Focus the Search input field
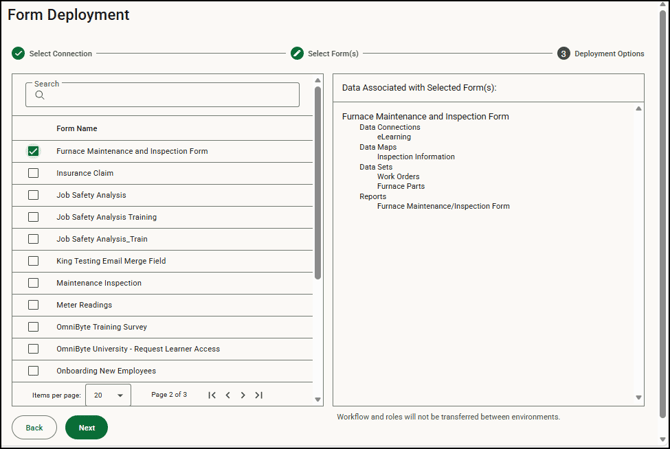 coord(170,96)
